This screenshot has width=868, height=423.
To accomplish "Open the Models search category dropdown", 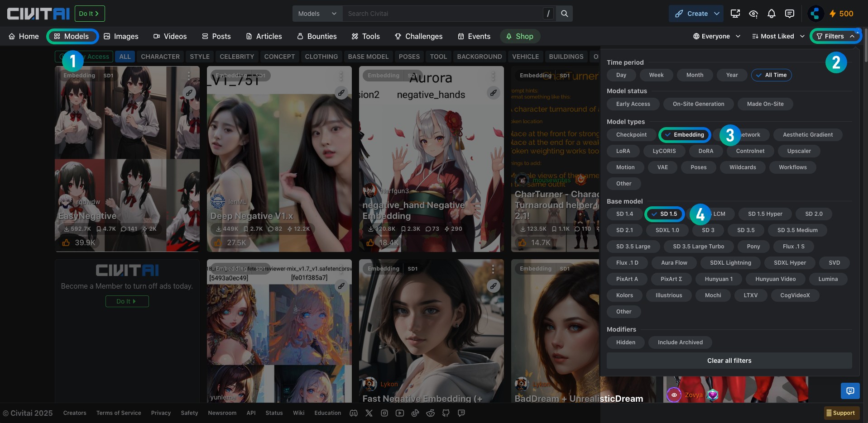I will click(317, 14).
